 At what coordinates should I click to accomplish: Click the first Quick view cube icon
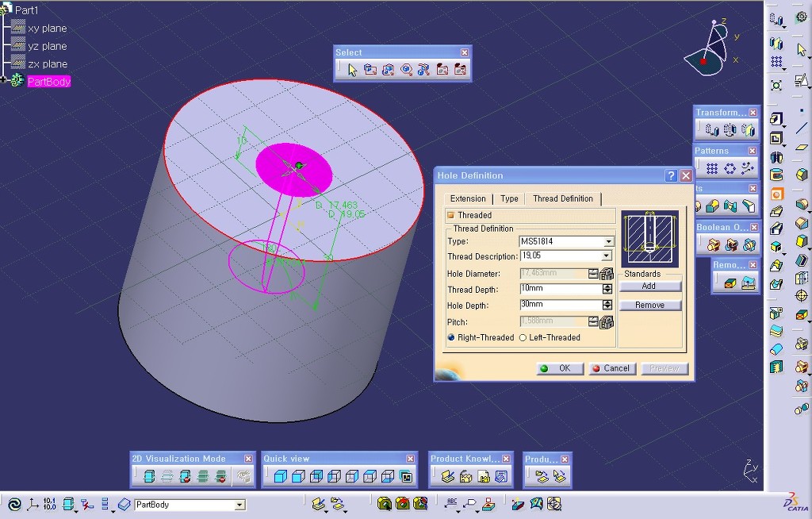pos(280,477)
